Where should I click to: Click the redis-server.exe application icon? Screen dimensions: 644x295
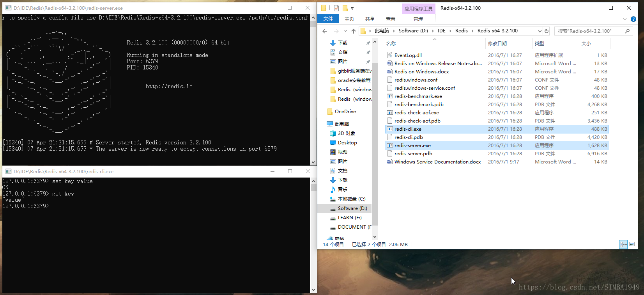click(x=389, y=145)
